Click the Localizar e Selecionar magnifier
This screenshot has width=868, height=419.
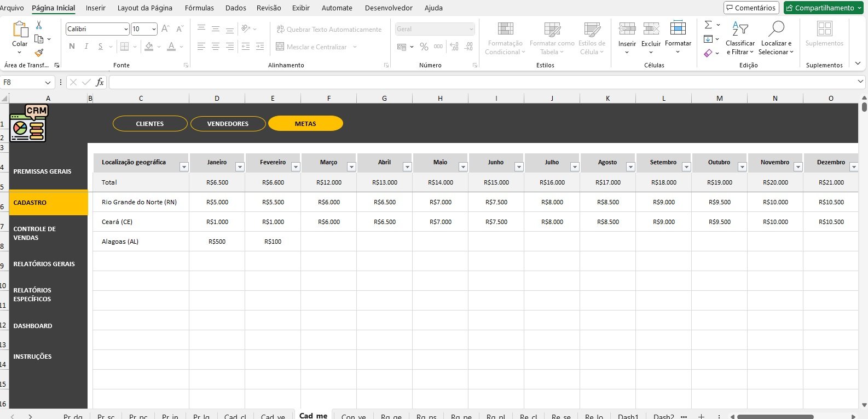tap(776, 29)
